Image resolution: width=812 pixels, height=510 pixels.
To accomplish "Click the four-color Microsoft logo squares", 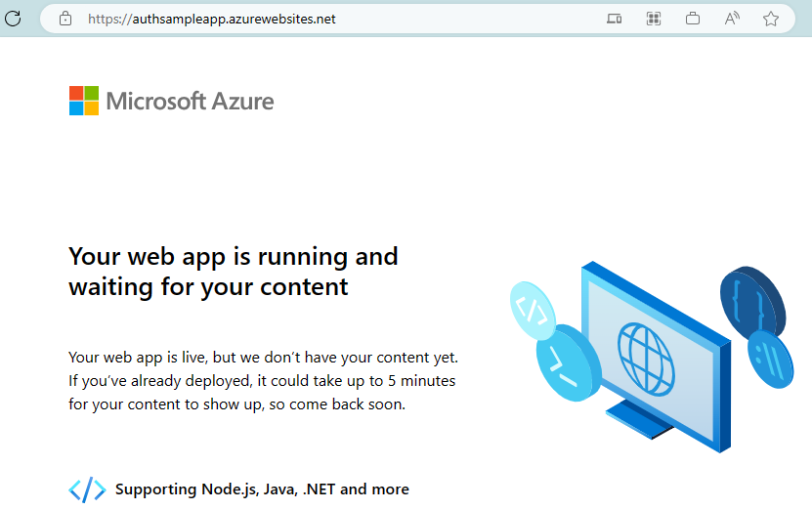I will (84, 101).
